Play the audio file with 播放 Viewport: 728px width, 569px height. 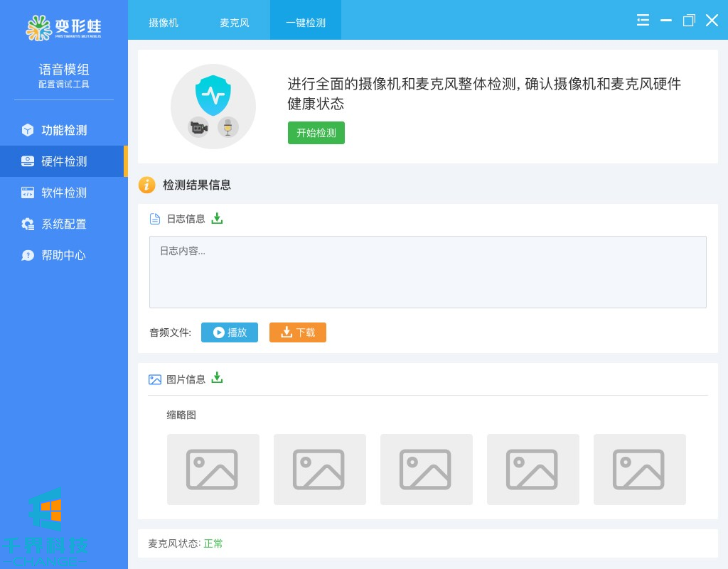229,332
